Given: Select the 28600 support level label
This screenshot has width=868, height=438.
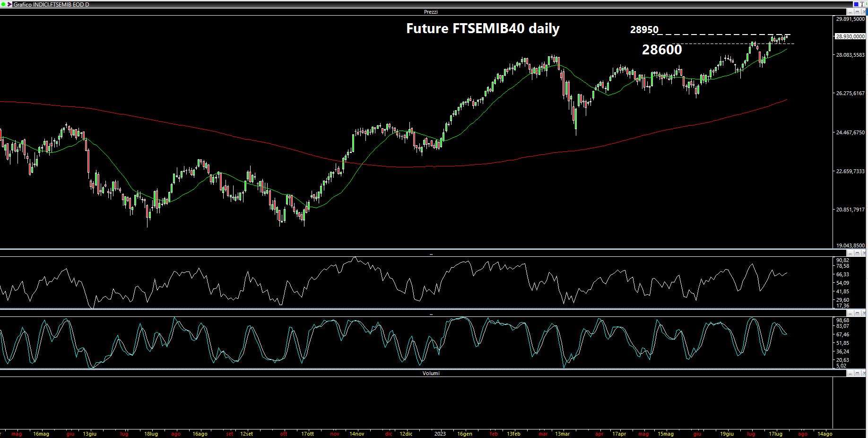Looking at the screenshot, I should 662,49.
